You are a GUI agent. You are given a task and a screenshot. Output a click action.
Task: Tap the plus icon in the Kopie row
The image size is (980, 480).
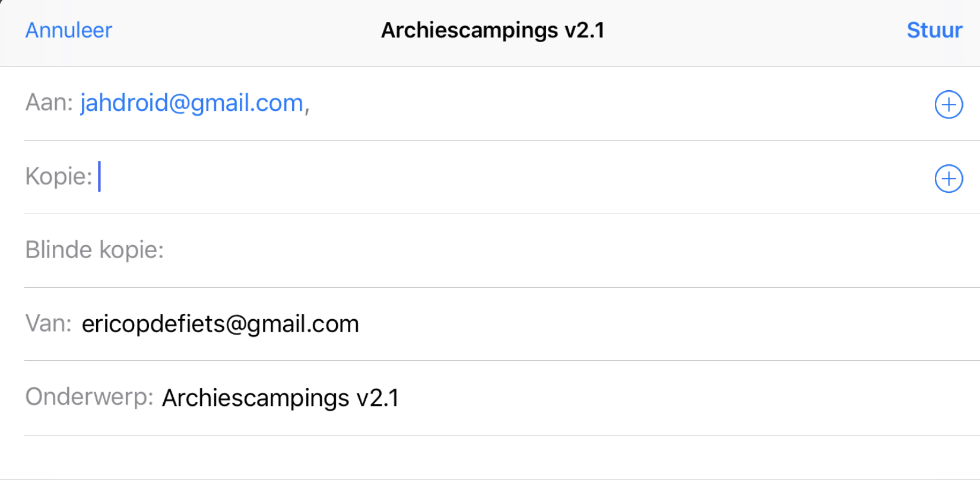point(949,179)
